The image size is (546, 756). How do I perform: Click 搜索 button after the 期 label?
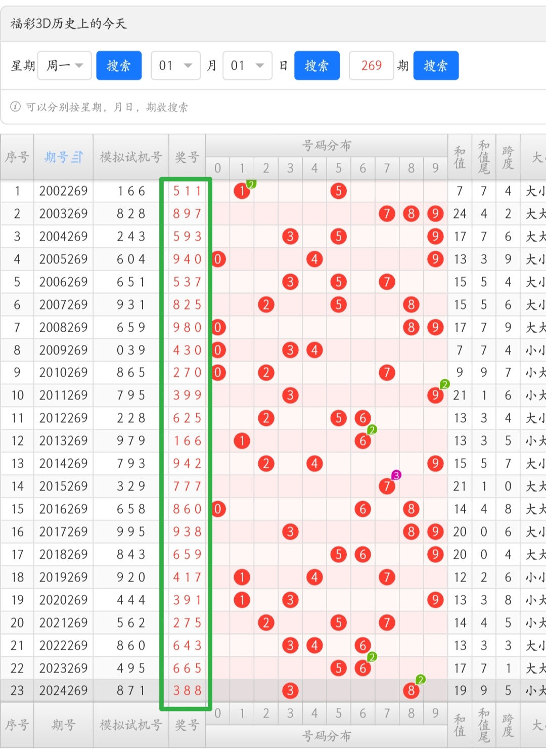(x=436, y=66)
